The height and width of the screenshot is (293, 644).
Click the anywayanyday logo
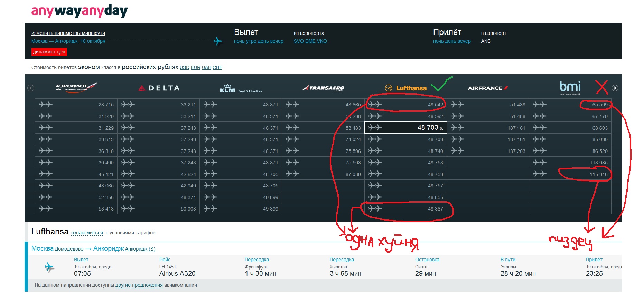[x=80, y=11]
